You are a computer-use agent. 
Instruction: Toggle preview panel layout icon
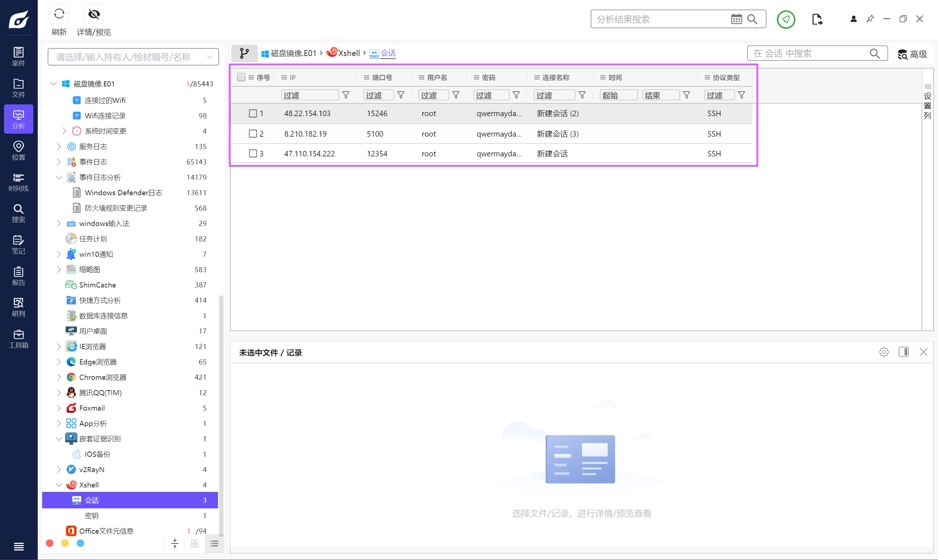pos(903,352)
